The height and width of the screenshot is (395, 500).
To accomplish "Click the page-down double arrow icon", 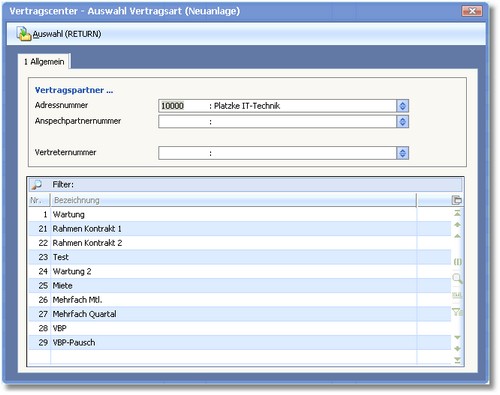I will point(457,349).
